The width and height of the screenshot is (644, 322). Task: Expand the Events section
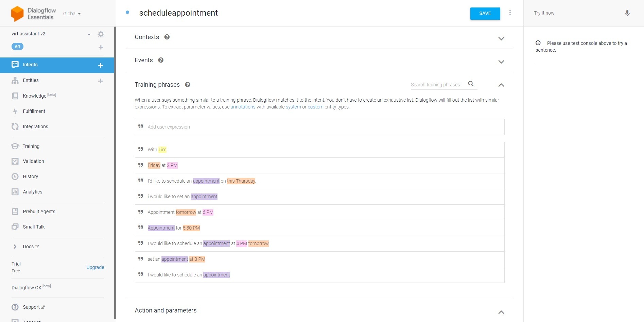tap(501, 62)
